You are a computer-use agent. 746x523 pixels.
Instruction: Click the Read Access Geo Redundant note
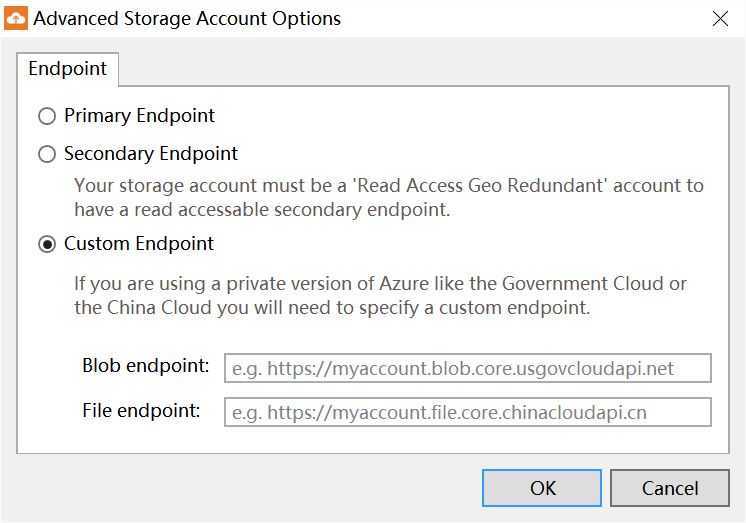tap(389, 197)
